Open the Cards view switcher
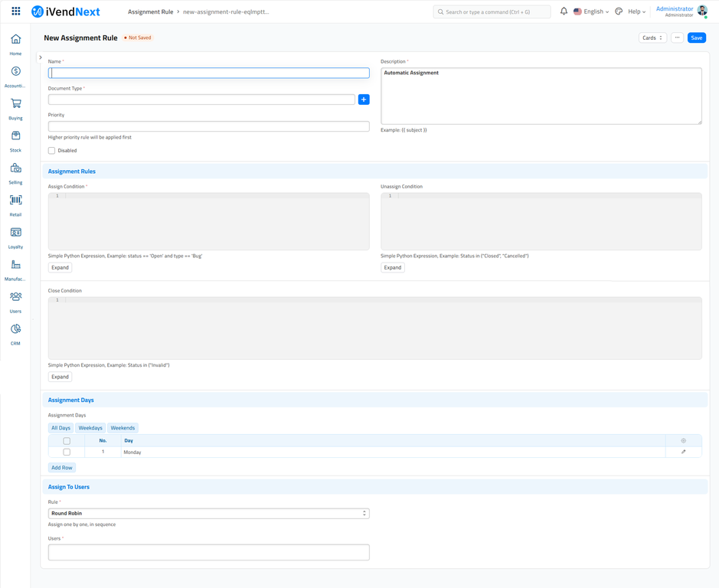719x588 pixels. [652, 38]
